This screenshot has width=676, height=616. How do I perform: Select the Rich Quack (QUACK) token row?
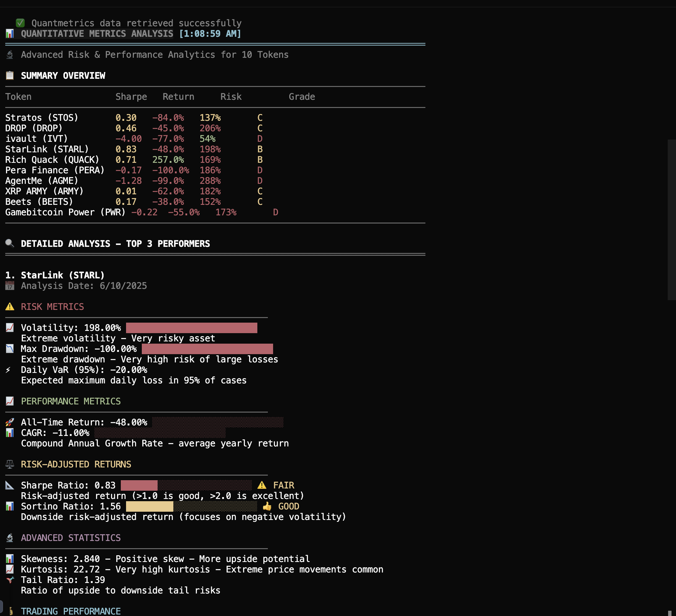[x=52, y=159]
